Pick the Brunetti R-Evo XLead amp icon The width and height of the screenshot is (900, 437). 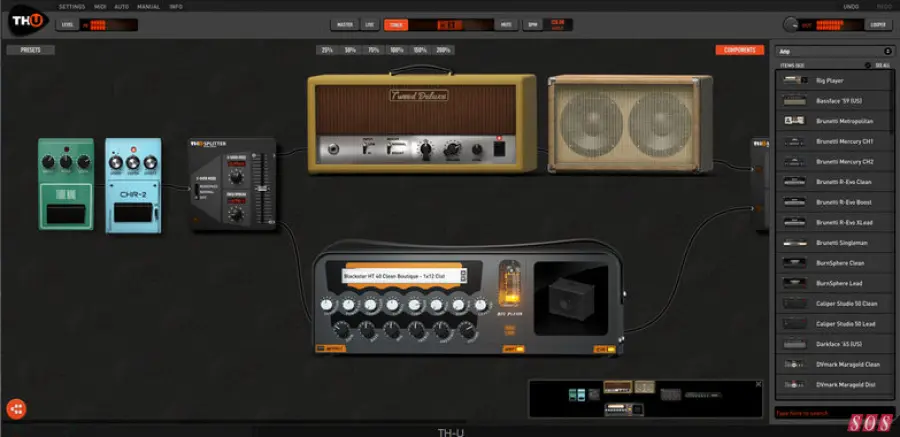tap(795, 222)
